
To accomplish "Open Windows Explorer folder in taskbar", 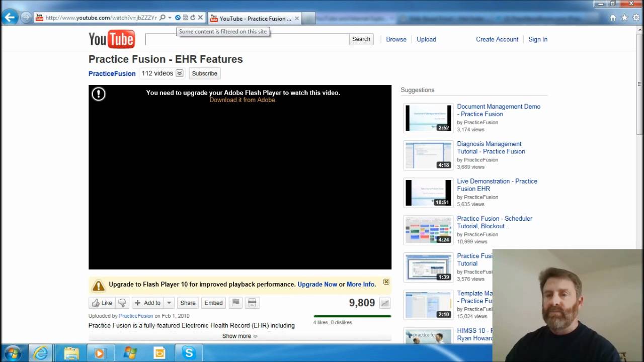I will (x=71, y=353).
